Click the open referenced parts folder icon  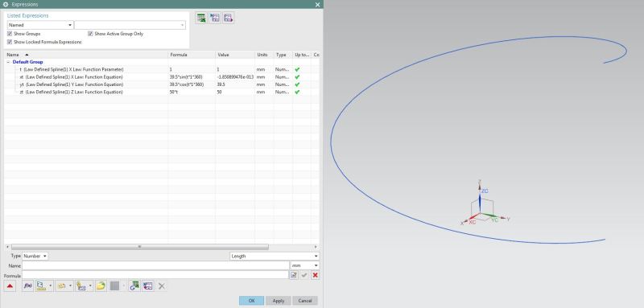101,286
